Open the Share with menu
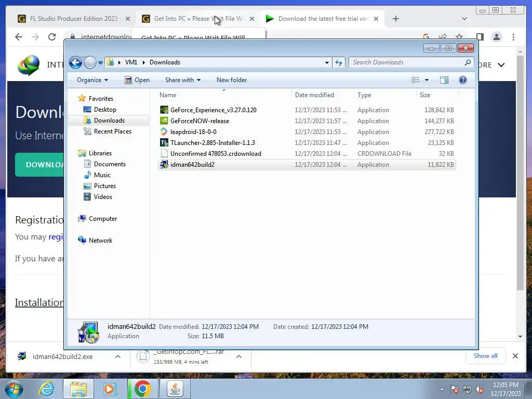Image resolution: width=532 pixels, height=399 pixels. tap(182, 80)
